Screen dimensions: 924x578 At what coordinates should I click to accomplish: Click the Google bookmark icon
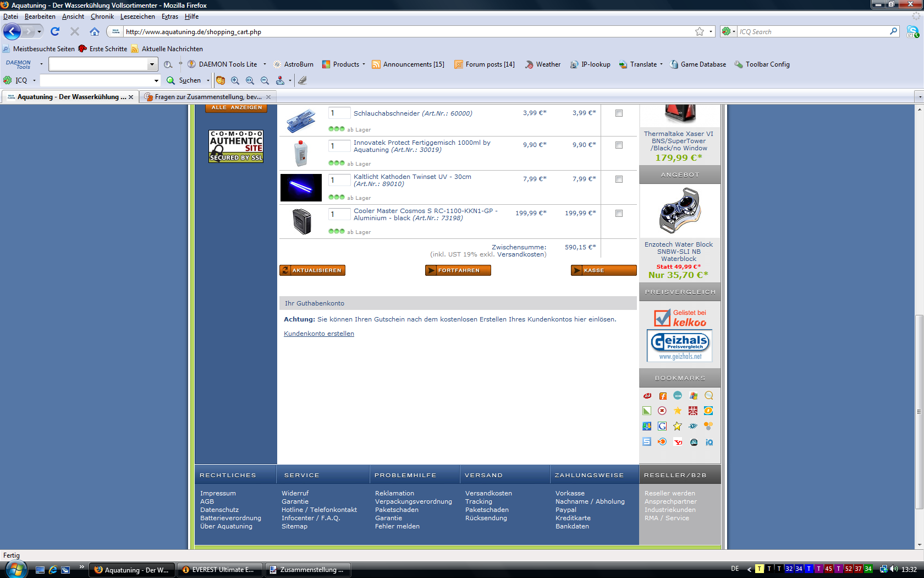pyautogui.click(x=662, y=426)
